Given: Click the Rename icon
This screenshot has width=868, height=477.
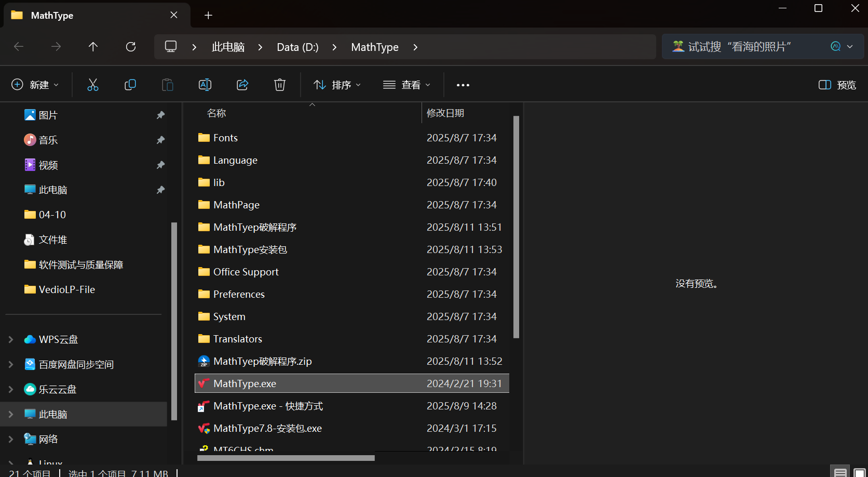Looking at the screenshot, I should coord(205,85).
